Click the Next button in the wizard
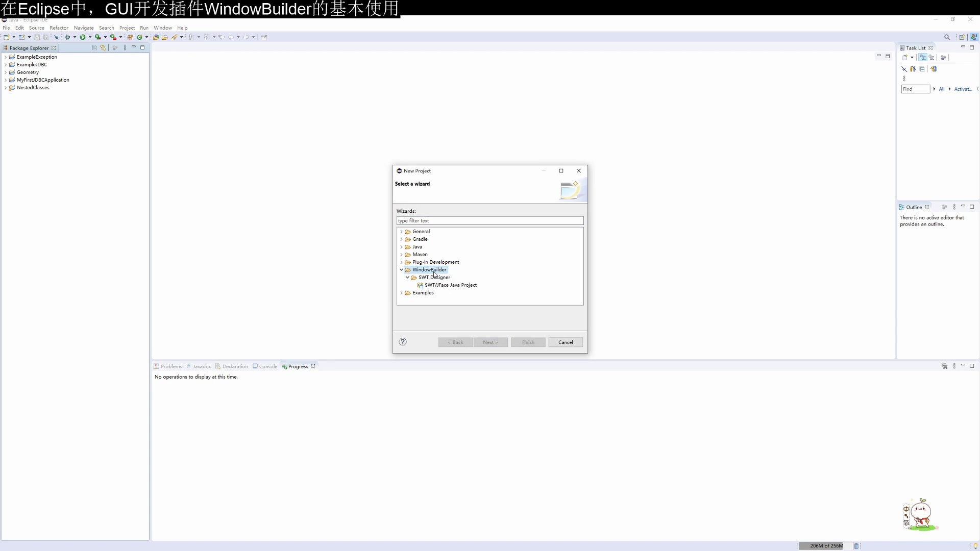The height and width of the screenshot is (551, 980). 491,342
